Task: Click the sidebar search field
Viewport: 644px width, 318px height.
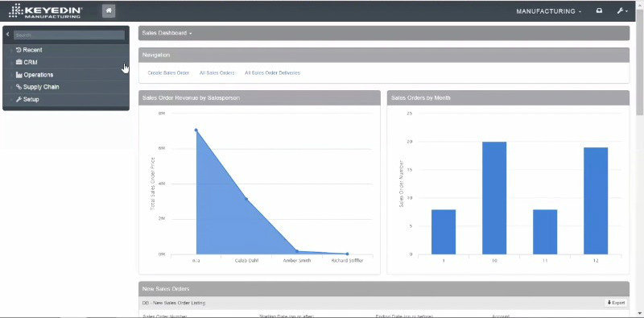Action: [x=69, y=35]
